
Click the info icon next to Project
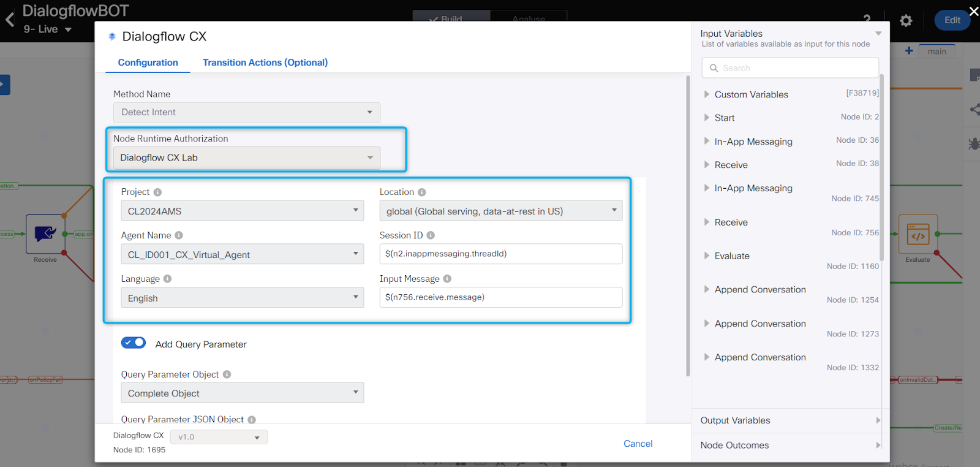[157, 192]
